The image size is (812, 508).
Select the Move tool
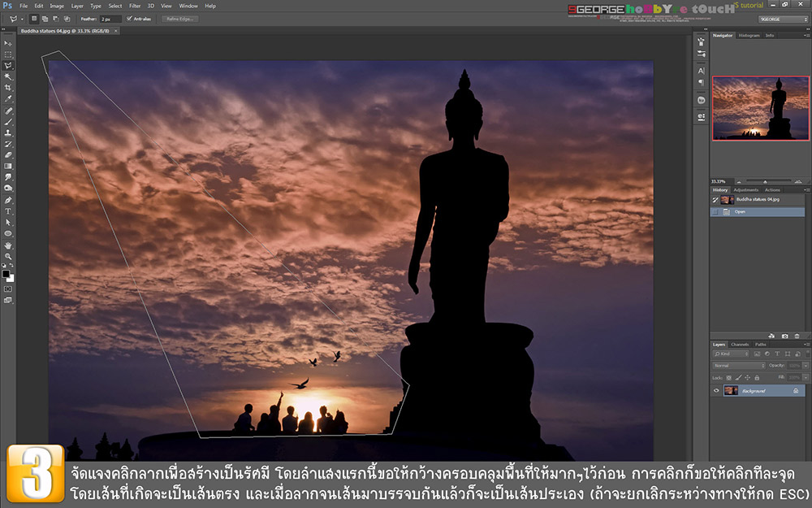coord(8,44)
